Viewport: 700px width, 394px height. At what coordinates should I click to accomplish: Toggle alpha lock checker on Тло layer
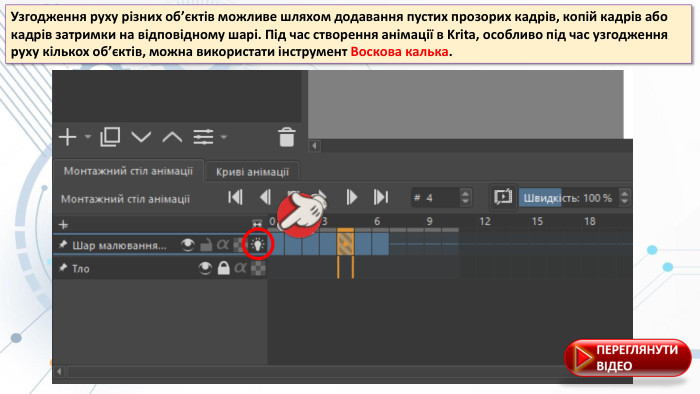[258, 268]
